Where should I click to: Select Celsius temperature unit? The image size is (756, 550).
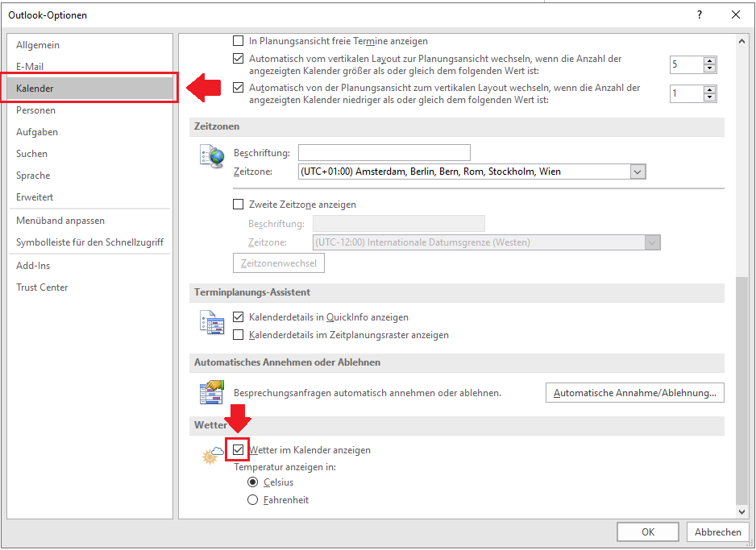(252, 482)
